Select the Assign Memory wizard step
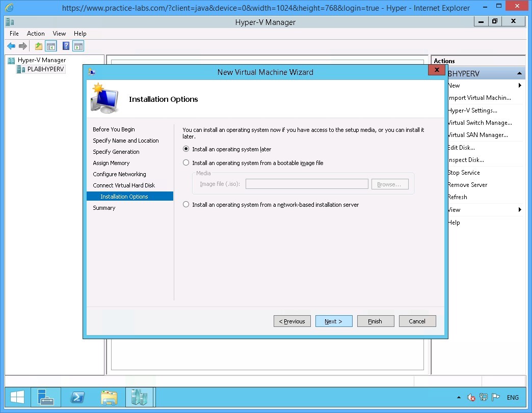Screen dimensions: 532x413 [111, 163]
